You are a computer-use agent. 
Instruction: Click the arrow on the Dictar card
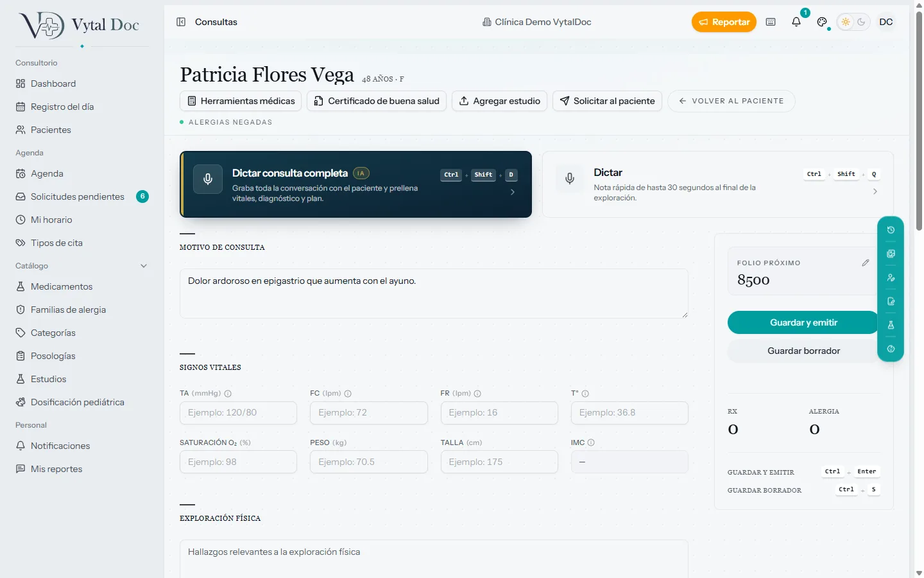click(875, 191)
